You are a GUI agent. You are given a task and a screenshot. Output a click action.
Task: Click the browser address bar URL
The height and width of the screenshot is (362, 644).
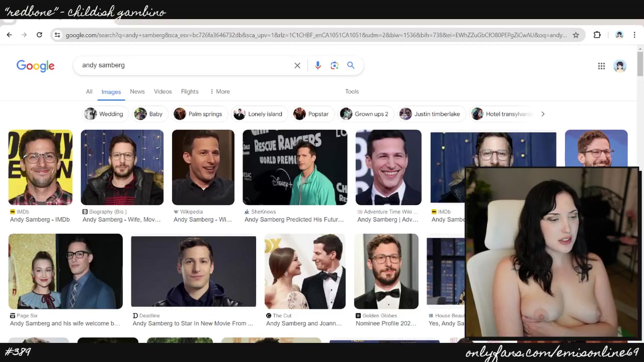(316, 35)
